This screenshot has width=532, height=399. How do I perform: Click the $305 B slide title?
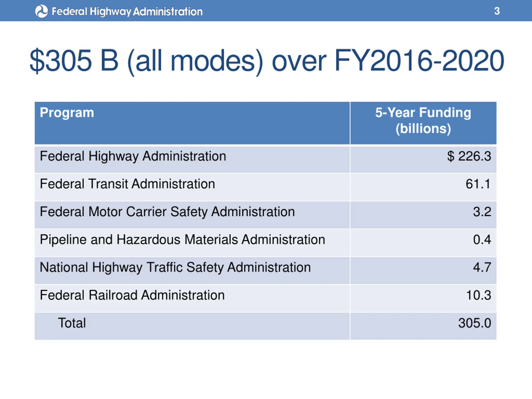266,61
